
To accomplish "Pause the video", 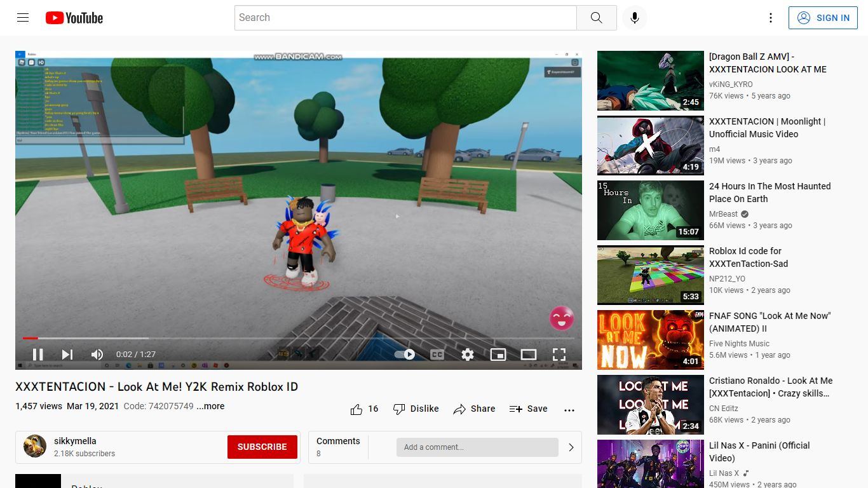I will pyautogui.click(x=38, y=355).
